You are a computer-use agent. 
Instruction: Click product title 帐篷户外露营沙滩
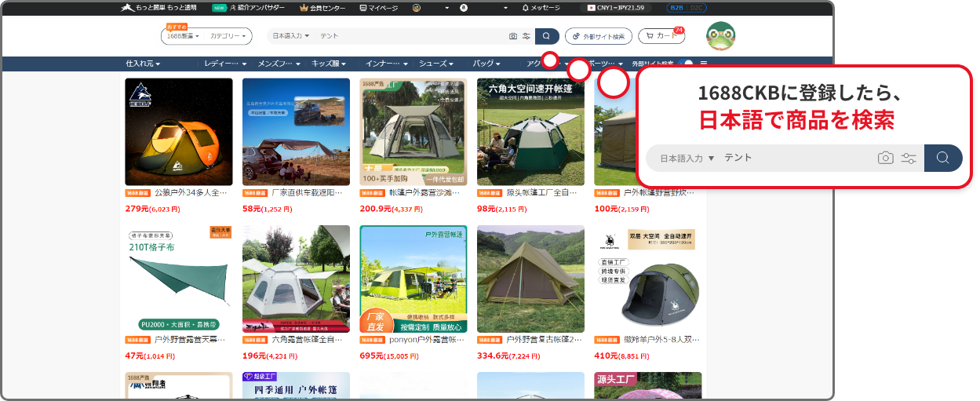point(424,192)
